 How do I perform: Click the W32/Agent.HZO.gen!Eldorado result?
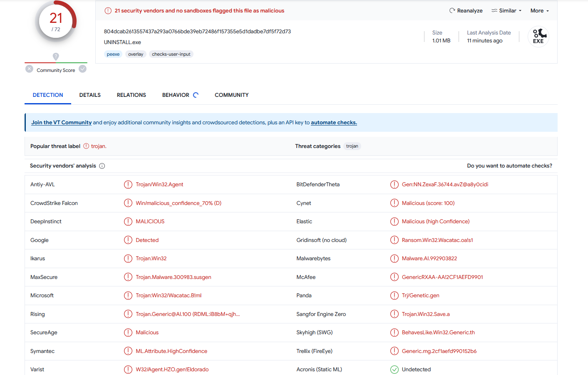(172, 370)
